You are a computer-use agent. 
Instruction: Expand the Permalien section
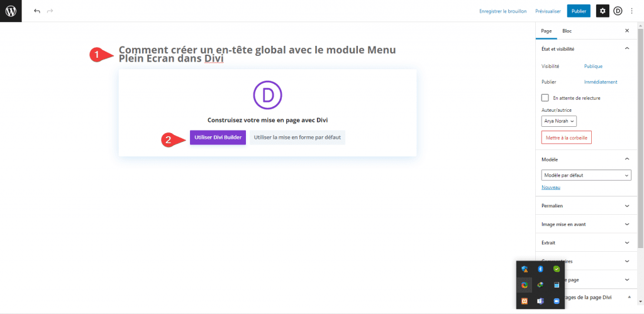point(627,206)
